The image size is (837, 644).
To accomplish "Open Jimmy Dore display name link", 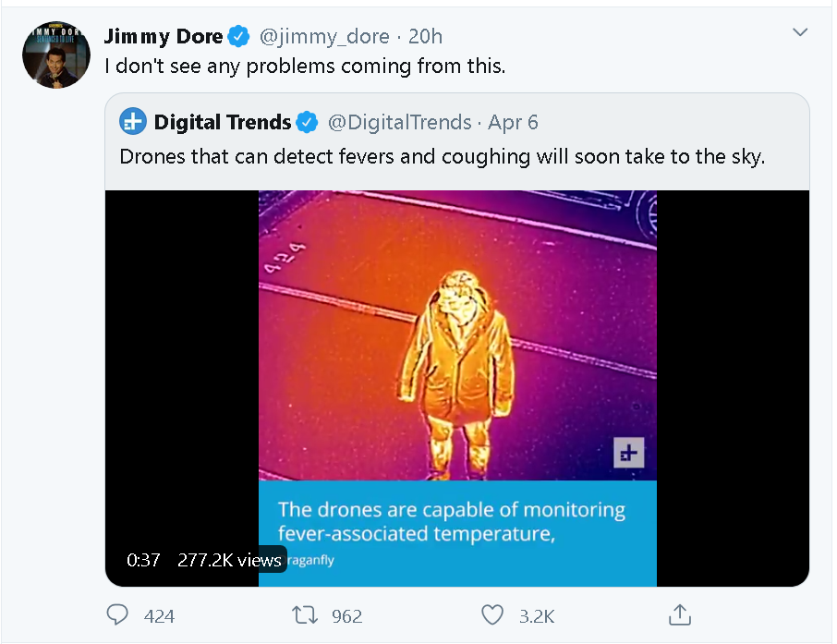I will tap(164, 36).
